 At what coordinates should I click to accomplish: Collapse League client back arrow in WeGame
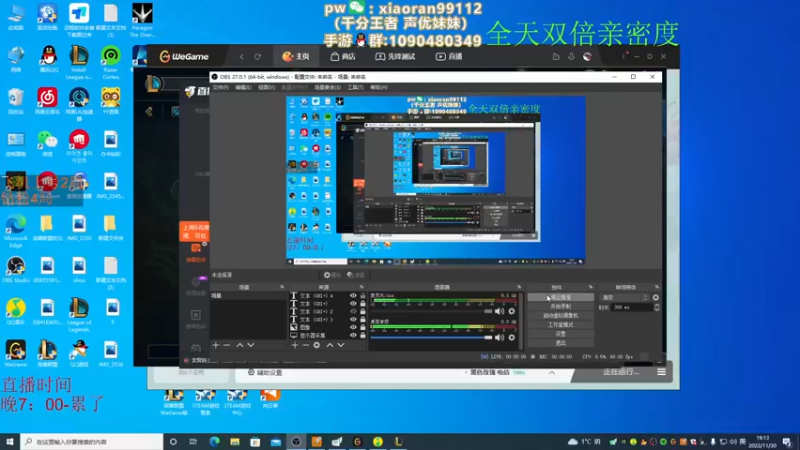coord(149,111)
